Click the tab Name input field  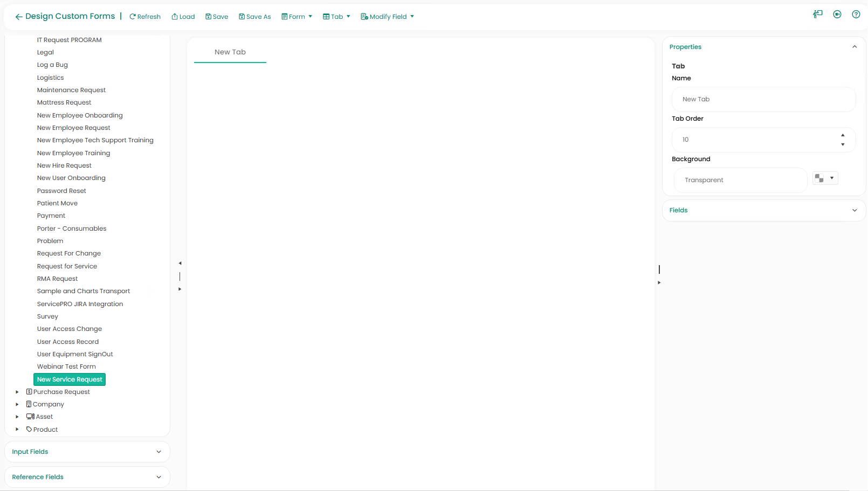[x=763, y=99]
